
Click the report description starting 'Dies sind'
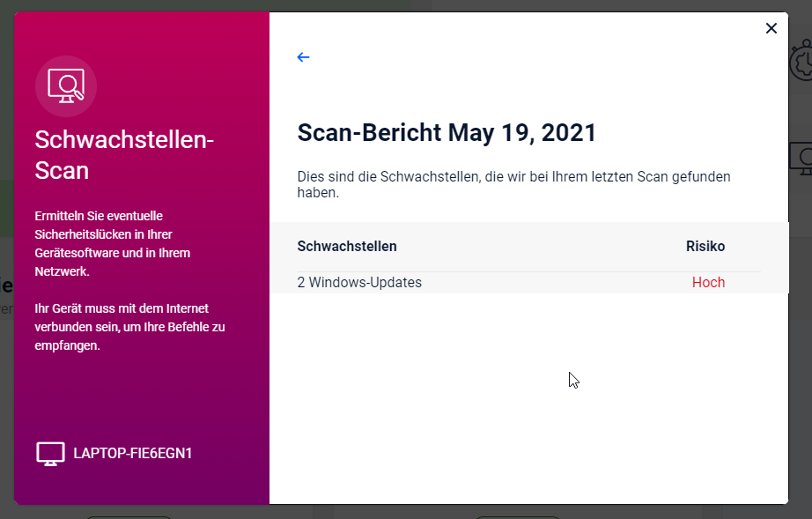pos(513,184)
